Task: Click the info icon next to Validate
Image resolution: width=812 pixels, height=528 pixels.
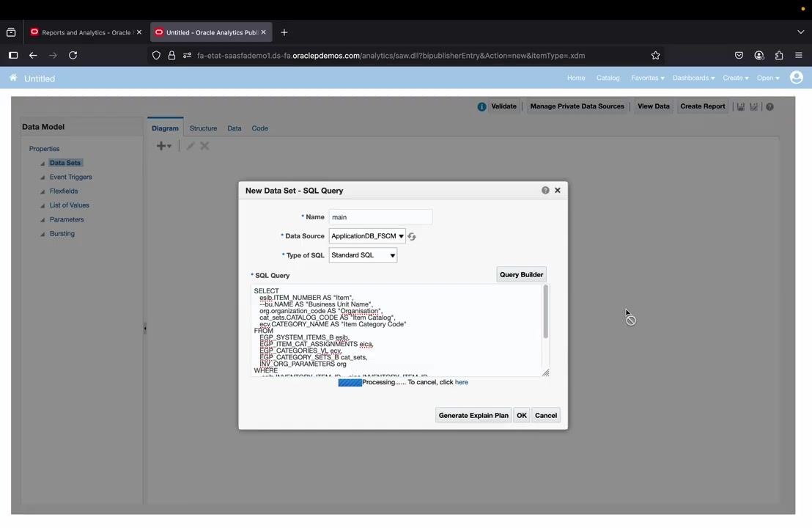Action: tap(481, 107)
